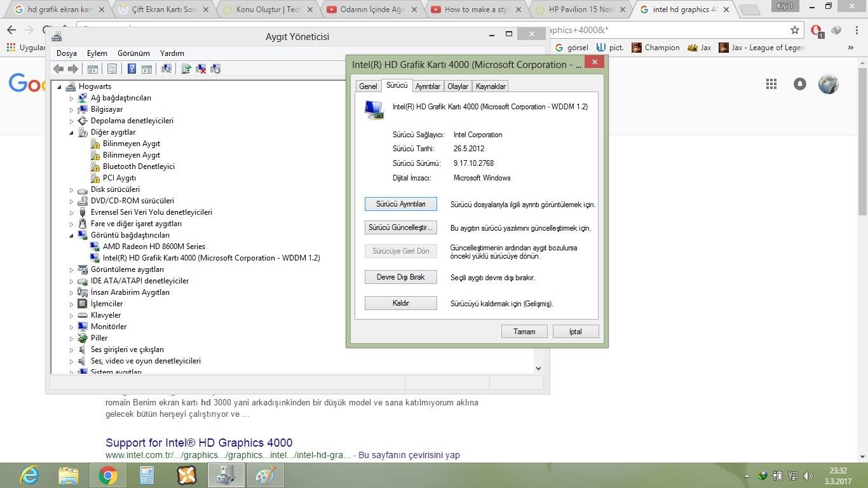The image size is (868, 488).
Task: Open the Calculator from the taskbar
Action: click(147, 475)
